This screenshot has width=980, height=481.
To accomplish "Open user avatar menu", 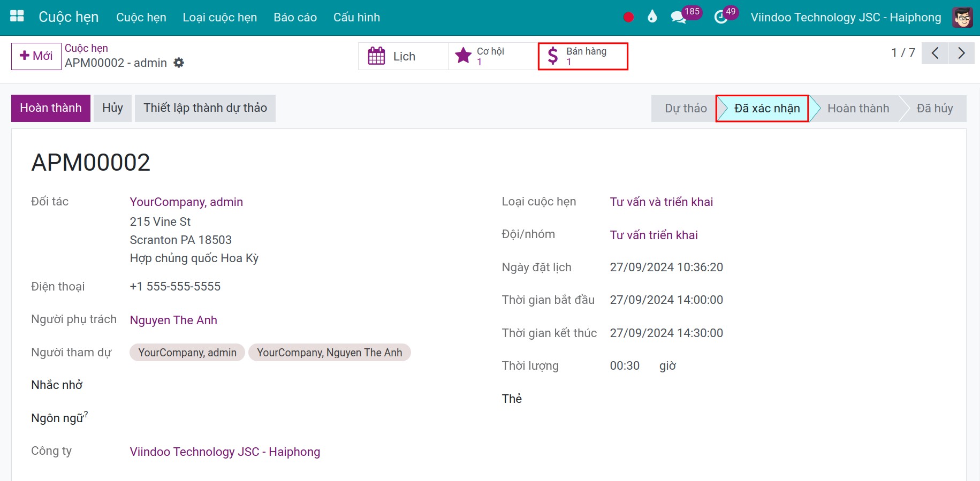I will coord(962,17).
